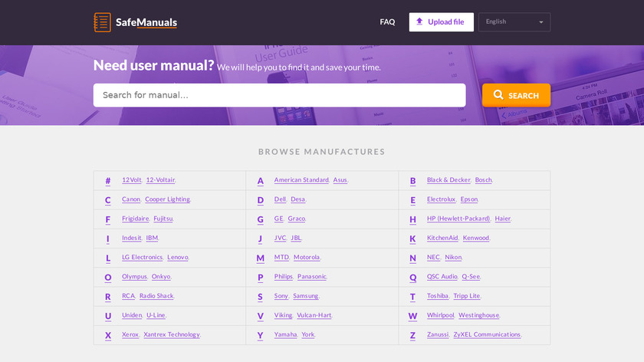View Xantrex Technology manuals
The height and width of the screenshot is (362, 644).
172,334
